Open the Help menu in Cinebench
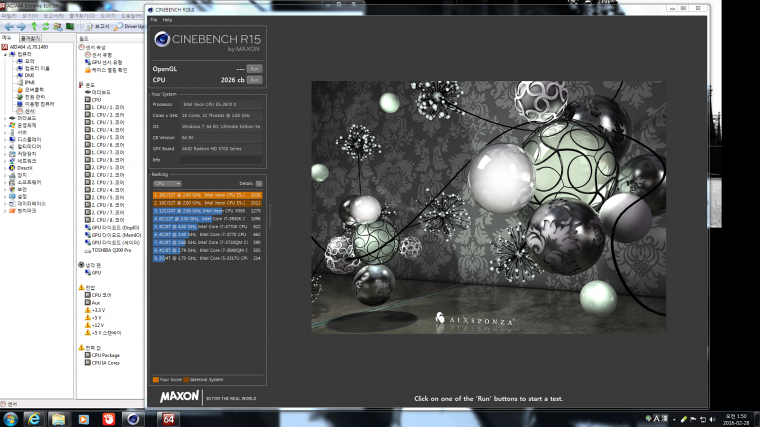This screenshot has width=760, height=427. pos(167,20)
